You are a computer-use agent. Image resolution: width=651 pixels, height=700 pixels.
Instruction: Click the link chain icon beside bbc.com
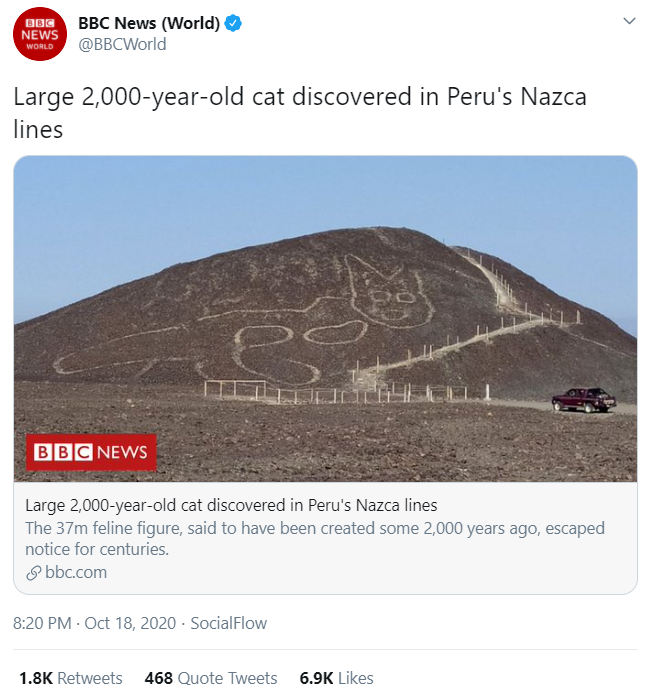(x=33, y=573)
